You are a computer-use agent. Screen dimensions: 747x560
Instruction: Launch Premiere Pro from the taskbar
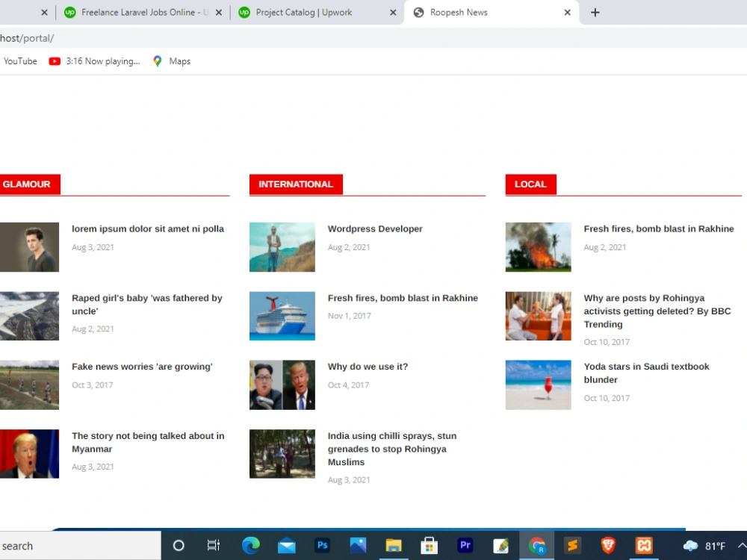465,545
